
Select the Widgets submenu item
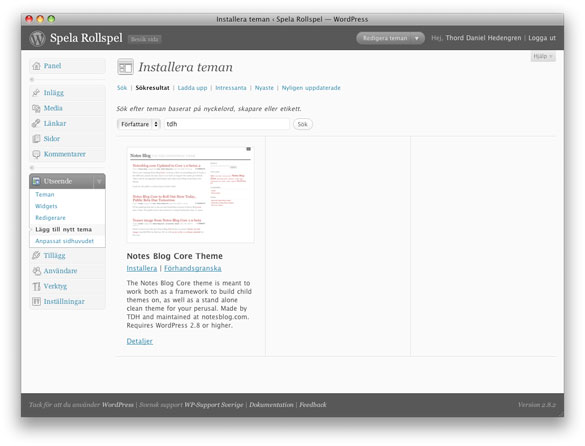click(46, 206)
